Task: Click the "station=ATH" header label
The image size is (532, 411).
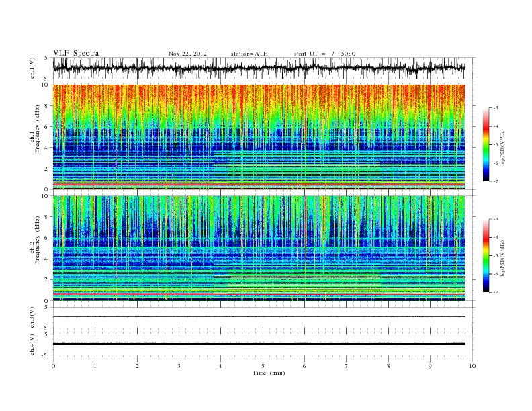Action: 249,54
